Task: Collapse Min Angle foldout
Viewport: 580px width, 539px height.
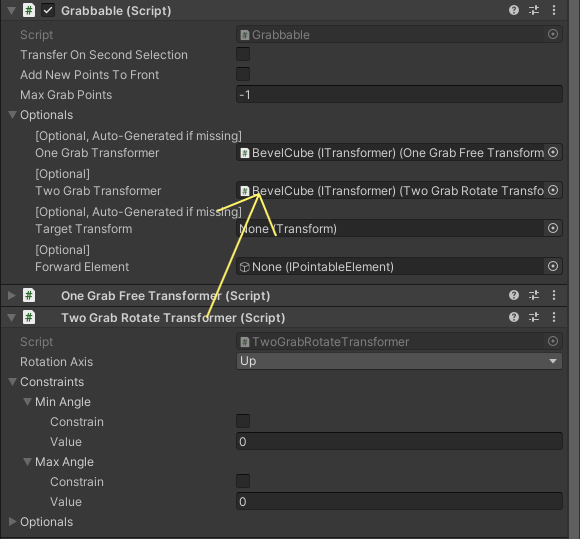Action: point(27,401)
